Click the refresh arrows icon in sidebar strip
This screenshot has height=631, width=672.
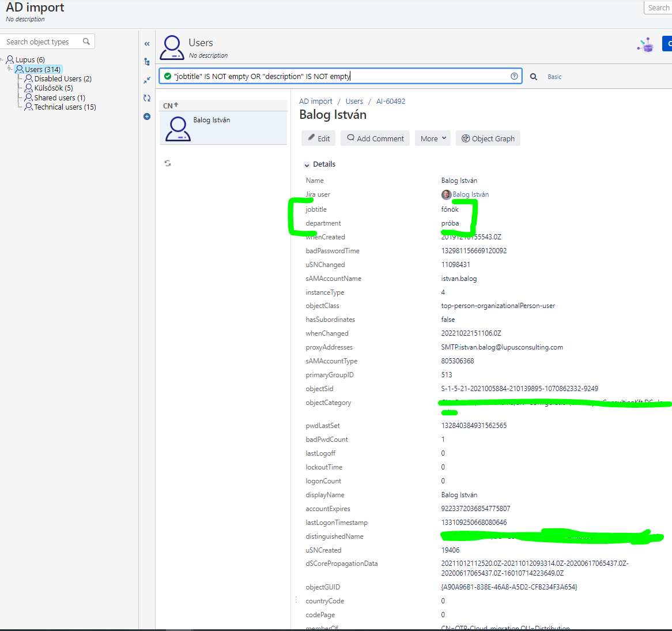tap(147, 98)
